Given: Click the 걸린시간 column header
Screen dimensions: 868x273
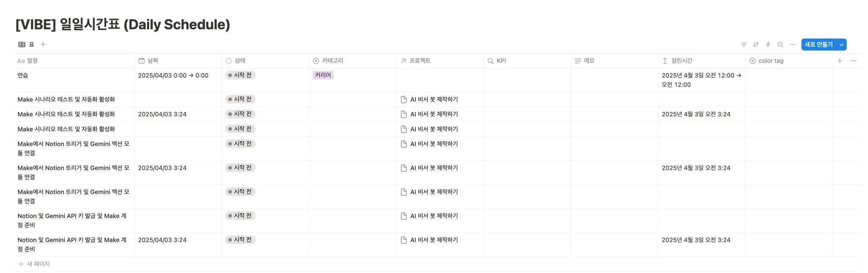Looking at the screenshot, I should [x=682, y=61].
